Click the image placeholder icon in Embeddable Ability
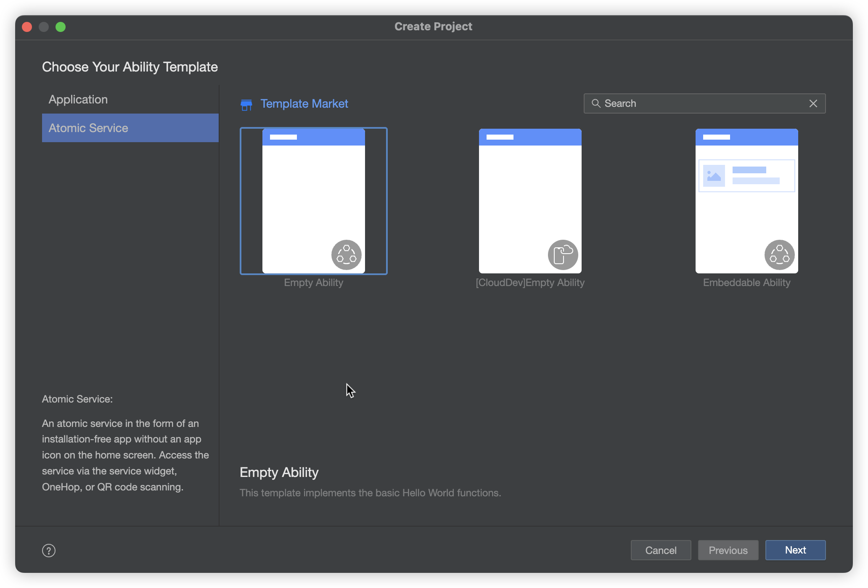Image resolution: width=868 pixels, height=588 pixels. coord(714,176)
